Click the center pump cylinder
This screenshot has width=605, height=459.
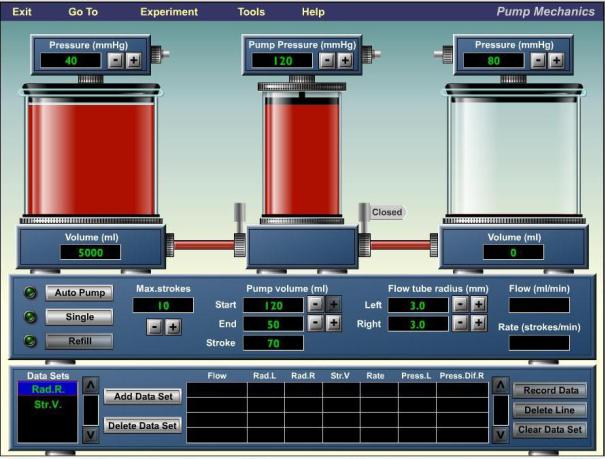tap(302, 154)
